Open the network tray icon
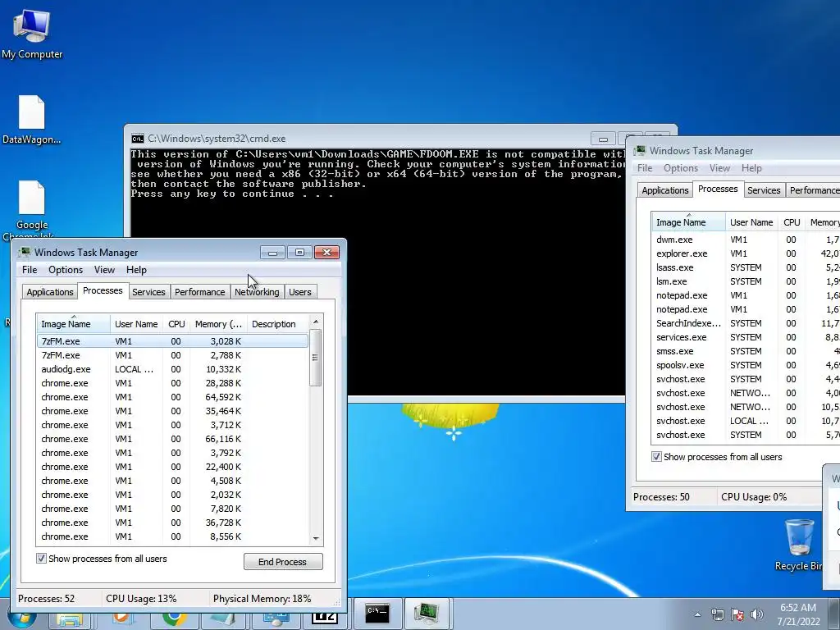The height and width of the screenshot is (630, 840). pyautogui.click(x=717, y=614)
